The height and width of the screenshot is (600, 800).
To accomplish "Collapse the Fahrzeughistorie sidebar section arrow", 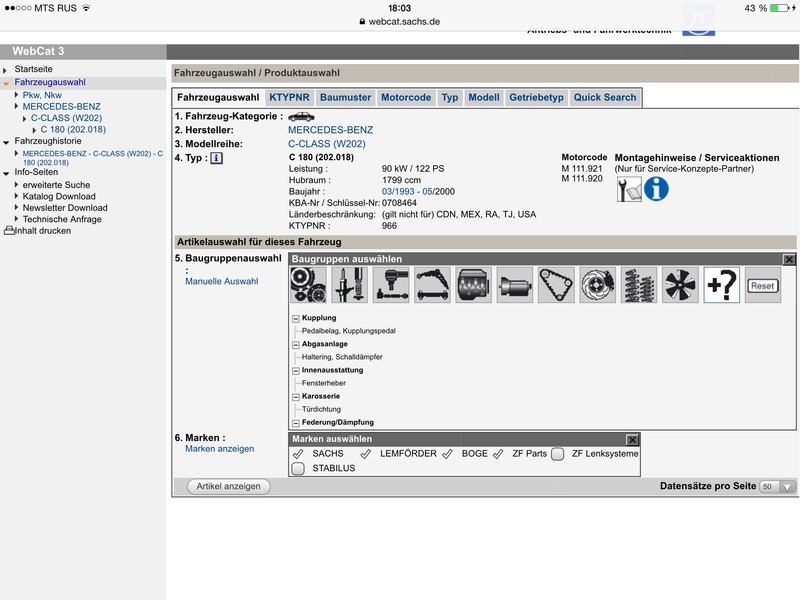I will tap(6, 142).
